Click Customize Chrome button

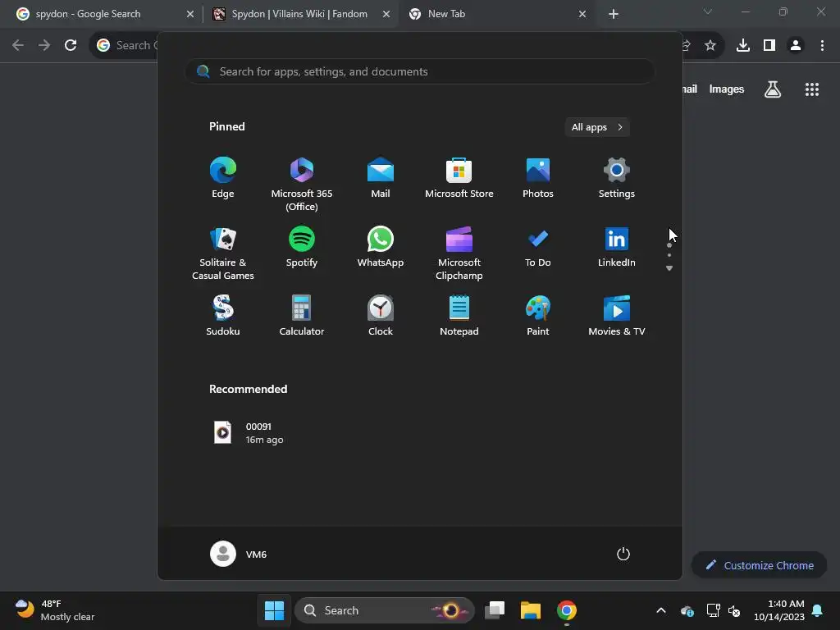coord(759,565)
